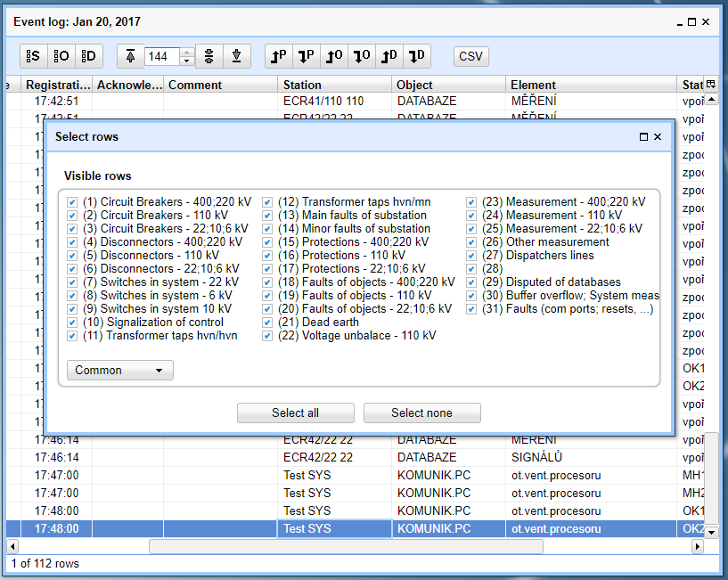Click the row number field showing 144
This screenshot has height=580, width=728.
(x=162, y=56)
